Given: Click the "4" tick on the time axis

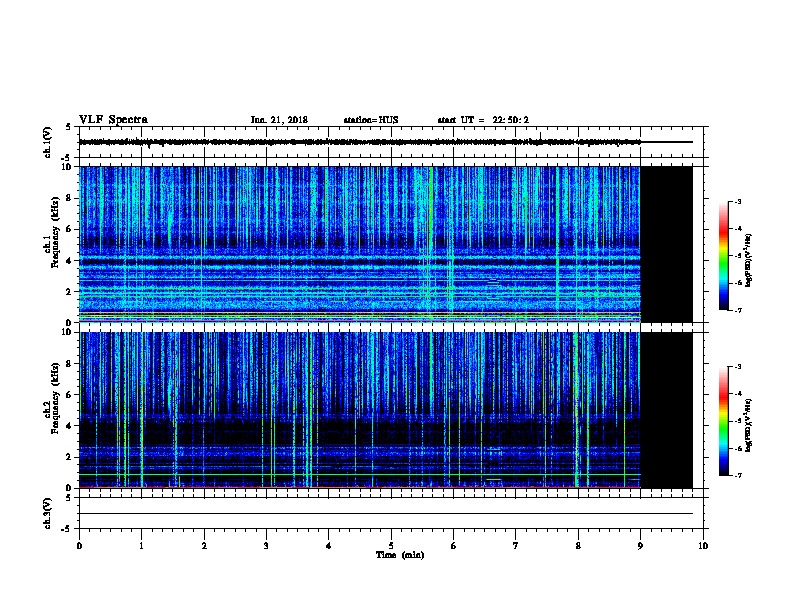Looking at the screenshot, I should [x=329, y=546].
